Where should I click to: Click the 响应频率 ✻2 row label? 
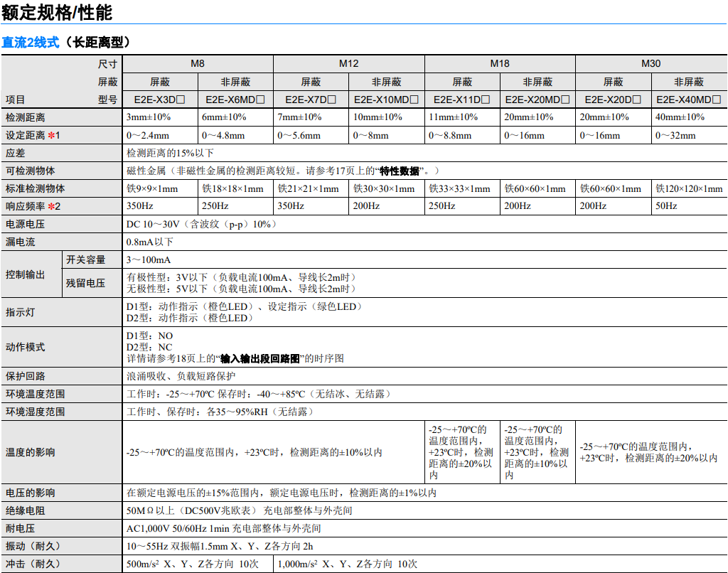(33, 206)
